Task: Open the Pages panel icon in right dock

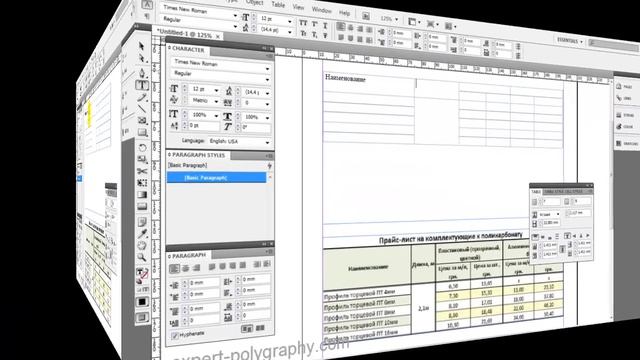Action: coord(619,86)
